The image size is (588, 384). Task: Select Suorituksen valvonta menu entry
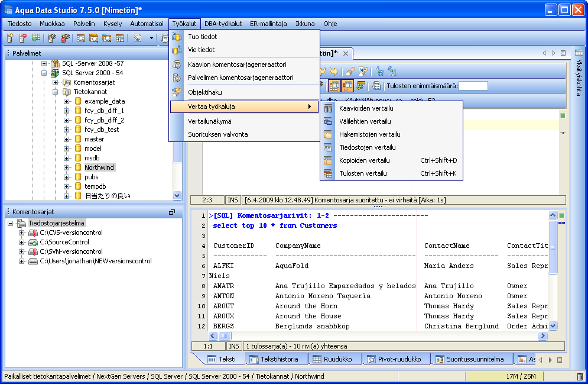point(245,134)
